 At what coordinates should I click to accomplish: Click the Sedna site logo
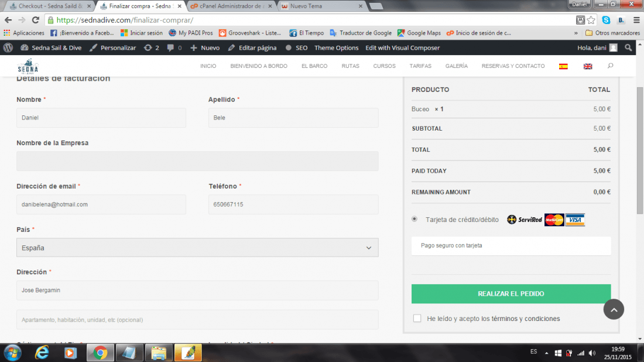[x=28, y=66]
